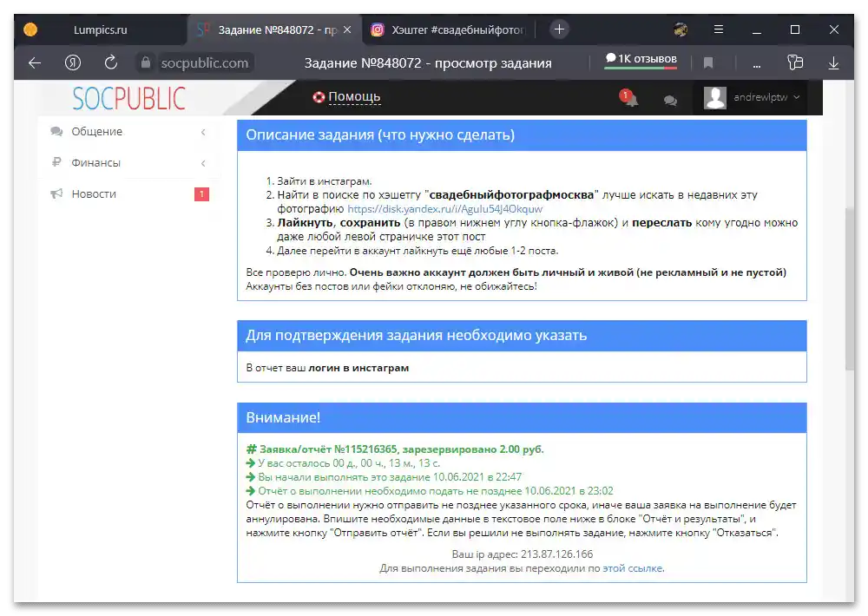Go back with the browser back arrow
This screenshot has width=868, height=616.
(35, 63)
